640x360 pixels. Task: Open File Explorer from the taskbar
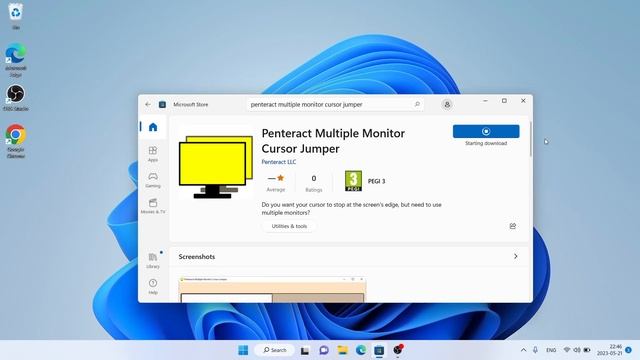(x=342, y=350)
